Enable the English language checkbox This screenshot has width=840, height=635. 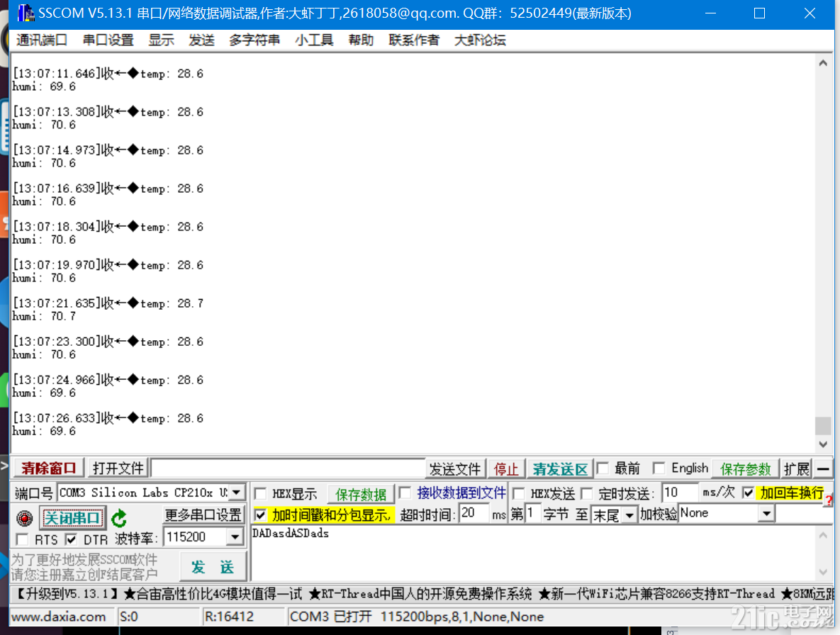tap(659, 468)
